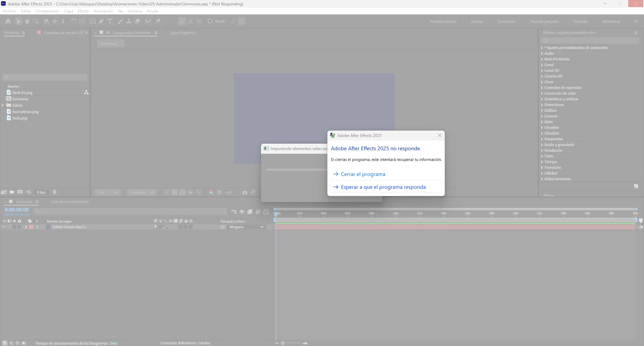Viewport: 644px width, 346px height.
Task: Toggle the local axis mode button
Action: click(x=181, y=21)
